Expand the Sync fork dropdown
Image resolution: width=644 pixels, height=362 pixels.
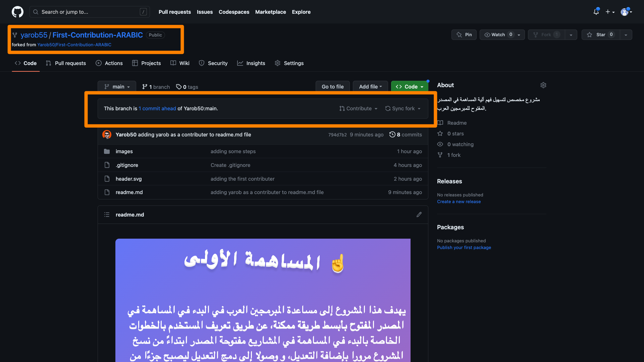click(x=403, y=109)
